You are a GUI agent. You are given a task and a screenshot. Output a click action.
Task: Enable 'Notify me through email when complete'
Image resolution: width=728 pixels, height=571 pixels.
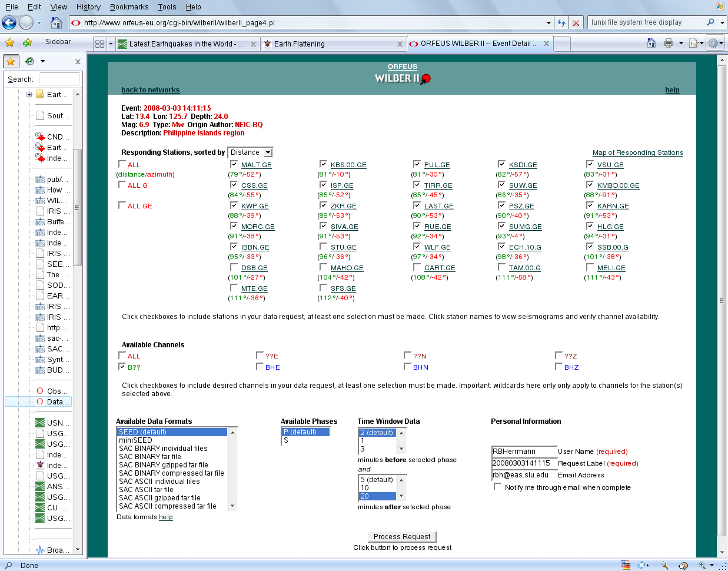point(497,487)
